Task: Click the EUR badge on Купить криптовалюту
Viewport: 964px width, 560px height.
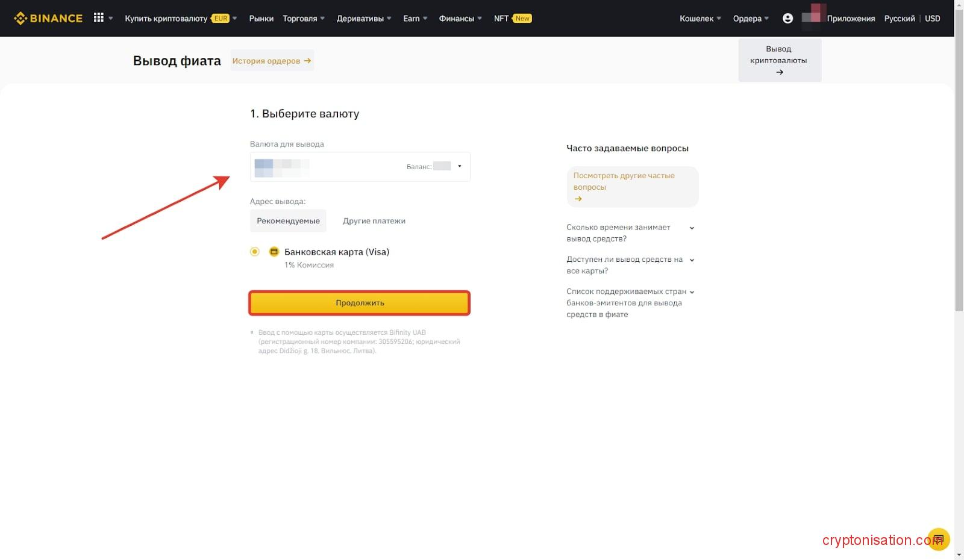Action: (220, 18)
